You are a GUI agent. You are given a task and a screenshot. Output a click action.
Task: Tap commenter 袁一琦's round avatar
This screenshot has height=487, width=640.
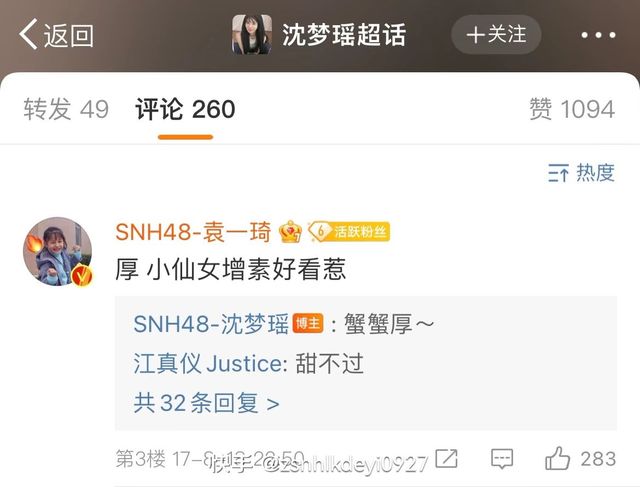[58, 251]
